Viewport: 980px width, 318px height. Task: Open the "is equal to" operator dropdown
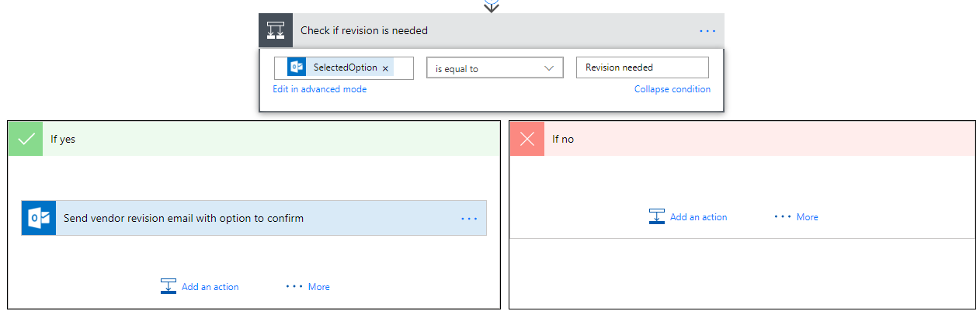(495, 68)
